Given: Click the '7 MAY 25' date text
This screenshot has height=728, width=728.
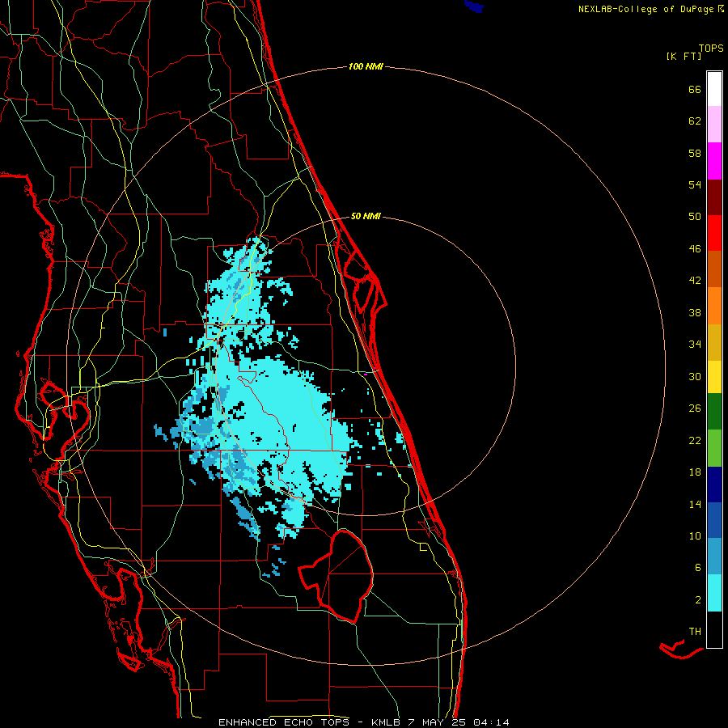Looking at the screenshot, I should pos(437,722).
